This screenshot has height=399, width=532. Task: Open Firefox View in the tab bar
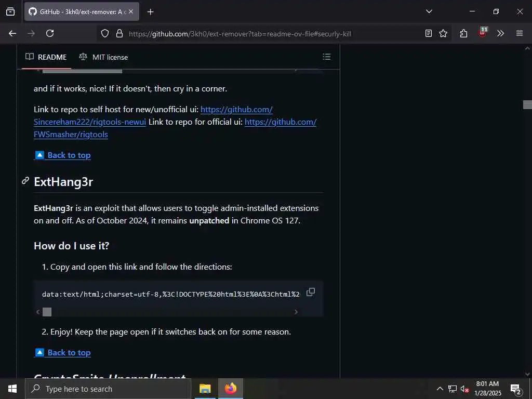tap(10, 12)
